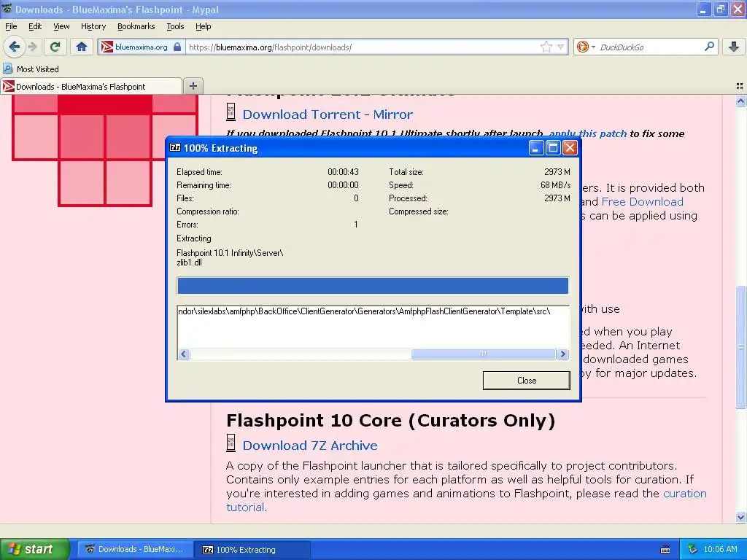Screen dimensions: 747x560
Task: Click the archive icon beside Download 7Z Archive
Action: (x=231, y=443)
